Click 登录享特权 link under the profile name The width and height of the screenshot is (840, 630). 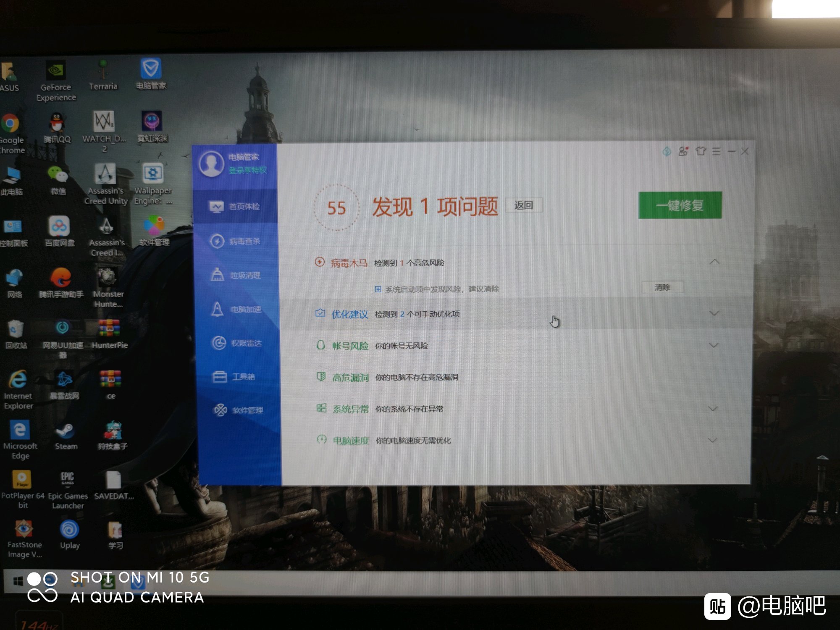248,171
